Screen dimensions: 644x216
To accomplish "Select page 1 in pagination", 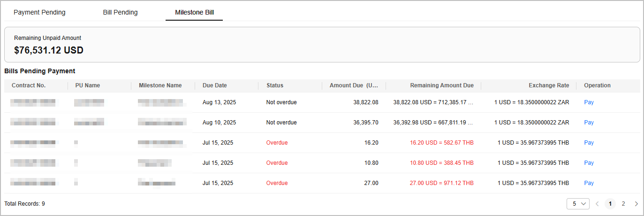I will (610, 204).
